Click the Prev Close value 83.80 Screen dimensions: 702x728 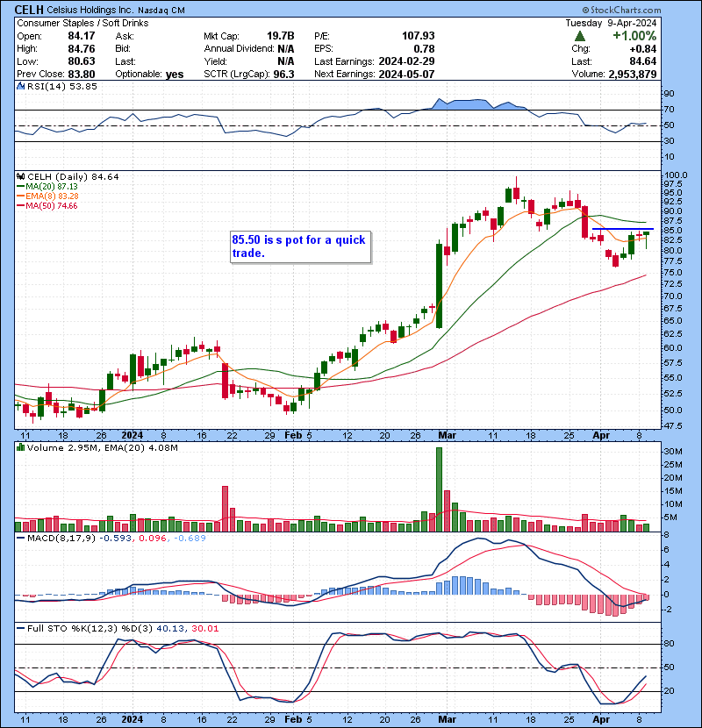[x=82, y=75]
